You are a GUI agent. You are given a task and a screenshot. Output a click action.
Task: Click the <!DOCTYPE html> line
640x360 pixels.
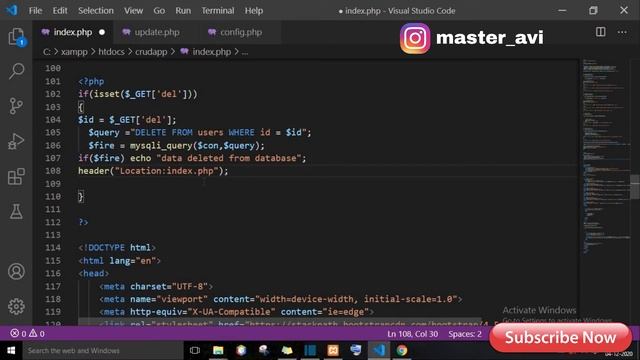[x=117, y=247]
